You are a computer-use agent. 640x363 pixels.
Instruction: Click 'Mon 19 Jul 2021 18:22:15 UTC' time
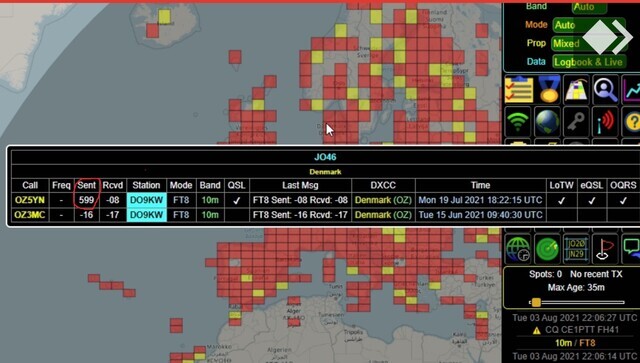(480, 200)
